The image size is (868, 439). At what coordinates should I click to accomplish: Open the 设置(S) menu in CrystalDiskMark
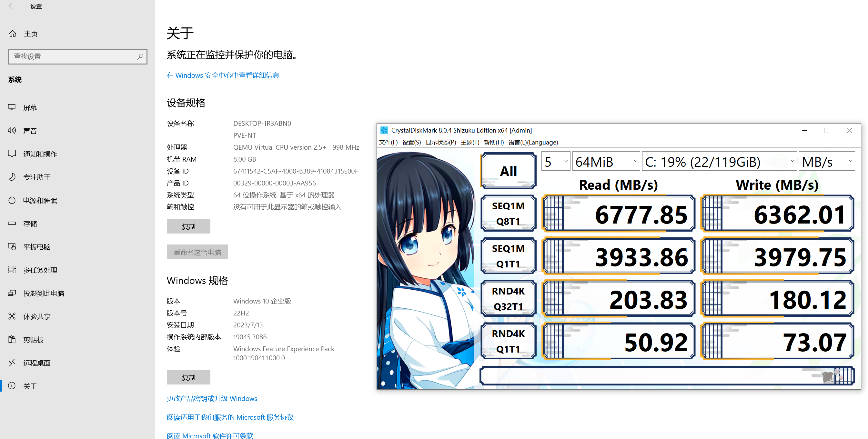click(411, 143)
